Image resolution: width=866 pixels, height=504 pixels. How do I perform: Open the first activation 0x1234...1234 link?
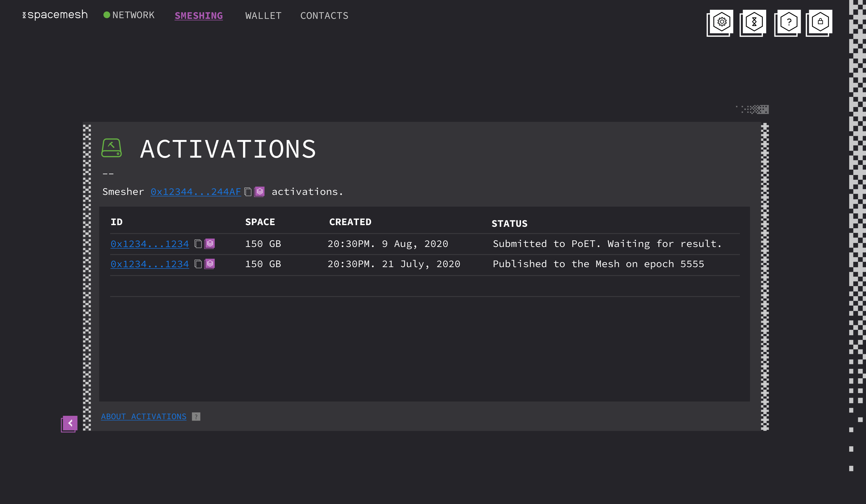(x=149, y=244)
